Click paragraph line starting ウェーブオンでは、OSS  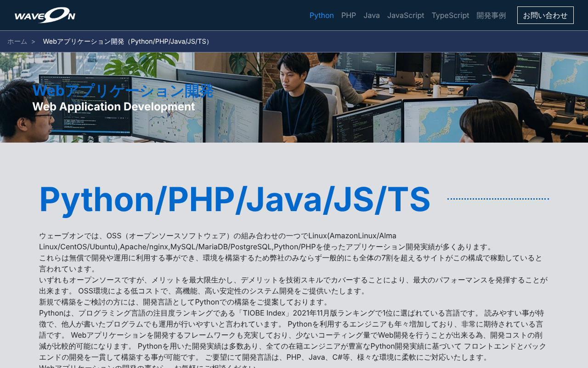coord(218,236)
